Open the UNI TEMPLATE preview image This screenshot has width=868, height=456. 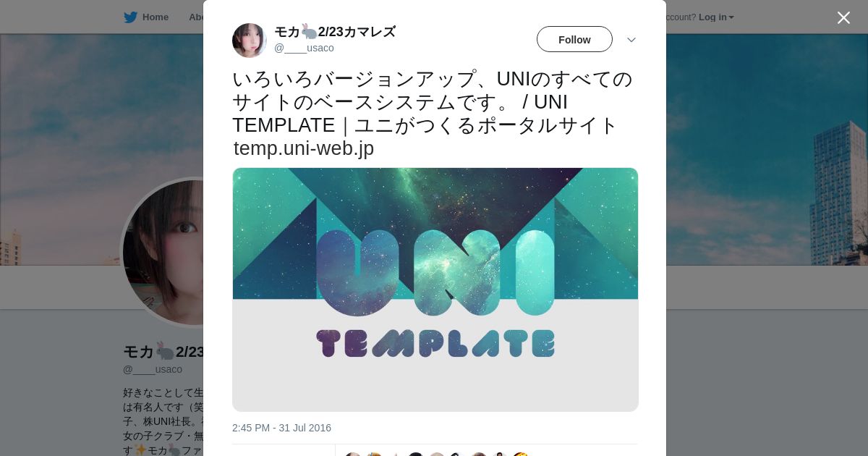[435, 290]
